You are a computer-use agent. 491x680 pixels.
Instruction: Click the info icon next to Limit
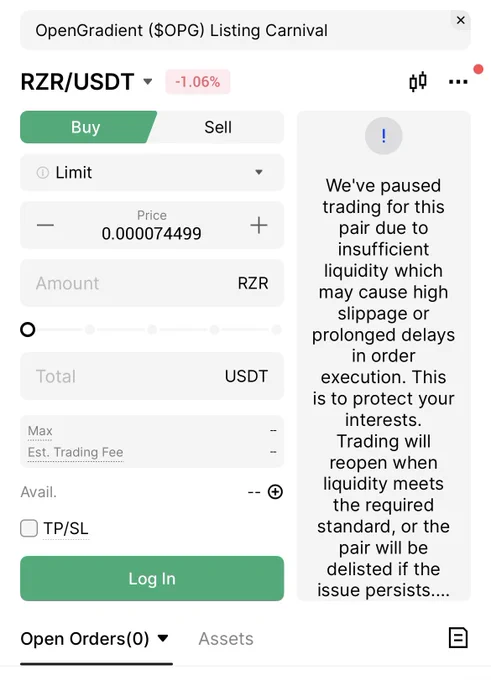point(43,173)
